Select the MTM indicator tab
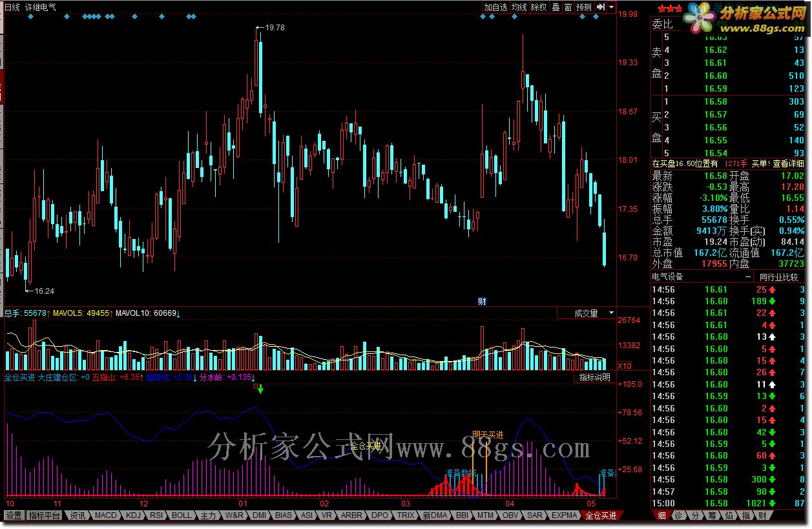This screenshot has height=529, width=812. pyautogui.click(x=484, y=515)
